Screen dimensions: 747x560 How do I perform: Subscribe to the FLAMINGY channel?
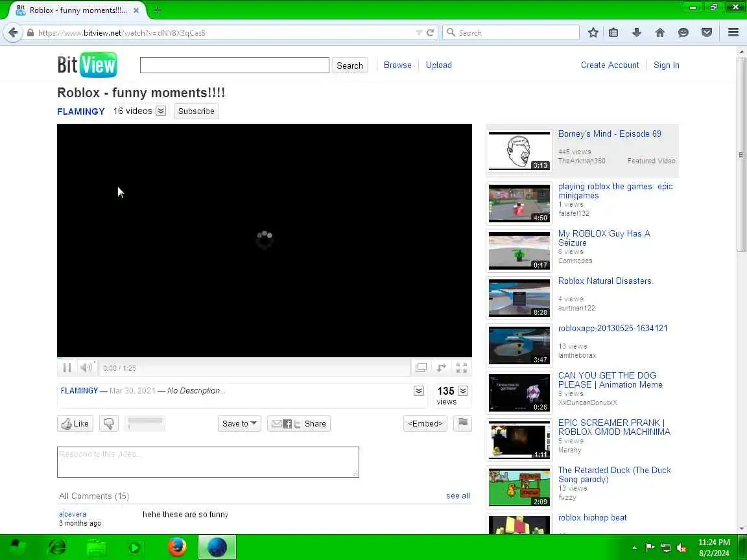tap(196, 111)
